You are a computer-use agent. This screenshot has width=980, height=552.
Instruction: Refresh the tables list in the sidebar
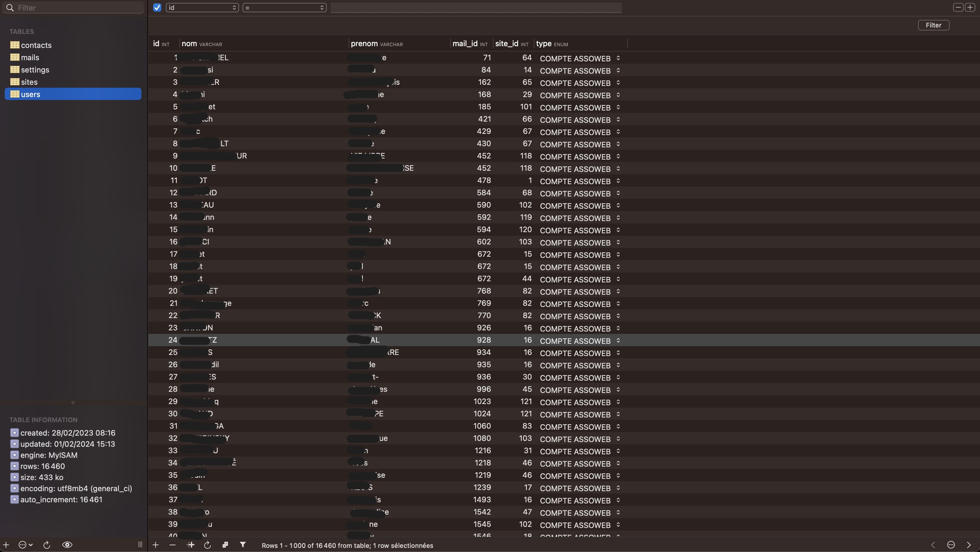click(47, 545)
